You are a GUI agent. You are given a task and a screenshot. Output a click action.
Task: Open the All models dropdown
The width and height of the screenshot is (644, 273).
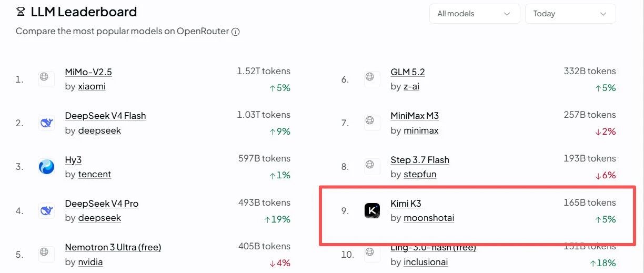(x=475, y=14)
